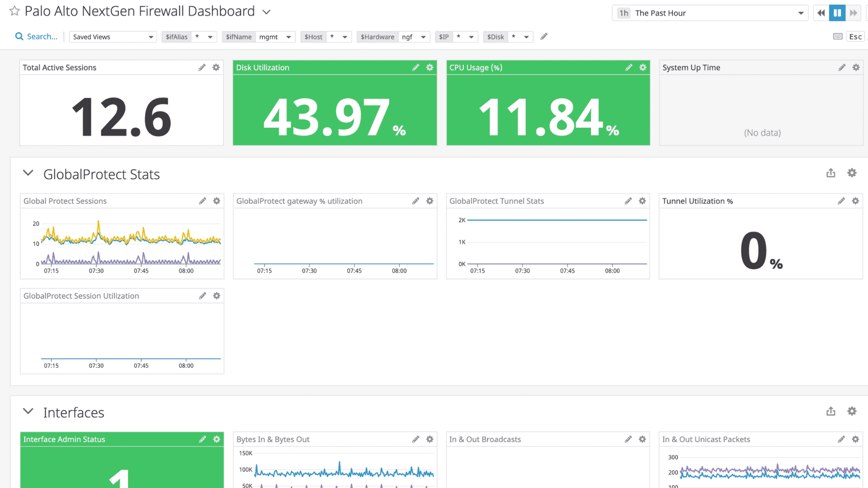This screenshot has width=868, height=488.
Task: Open the time range selector The Past Hour
Action: tap(710, 13)
